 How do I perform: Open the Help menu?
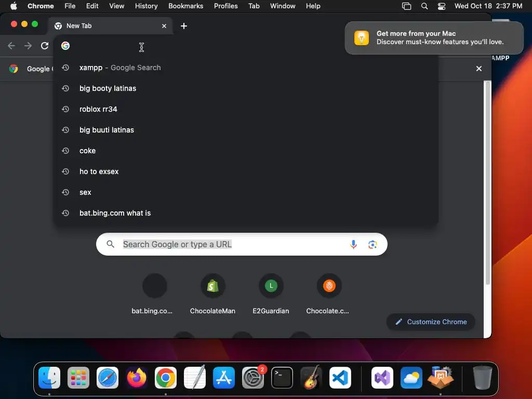click(313, 6)
